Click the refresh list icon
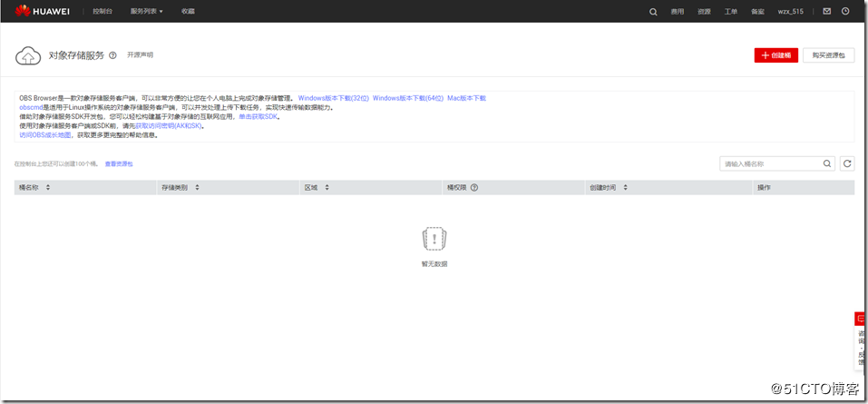The height and width of the screenshot is (404, 868). coord(847,164)
